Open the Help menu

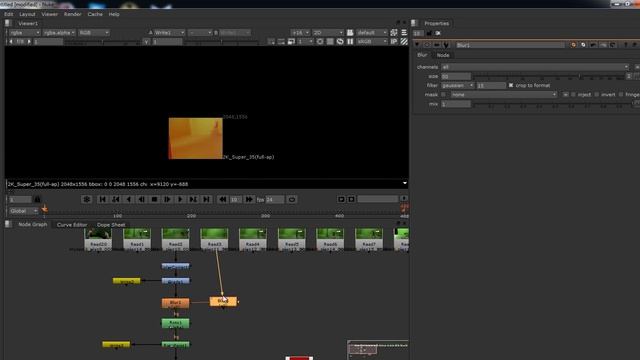pos(114,14)
